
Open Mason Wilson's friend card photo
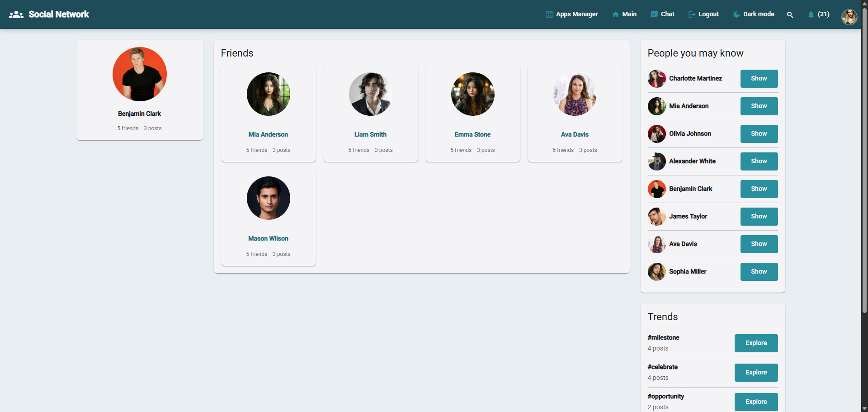click(x=269, y=198)
